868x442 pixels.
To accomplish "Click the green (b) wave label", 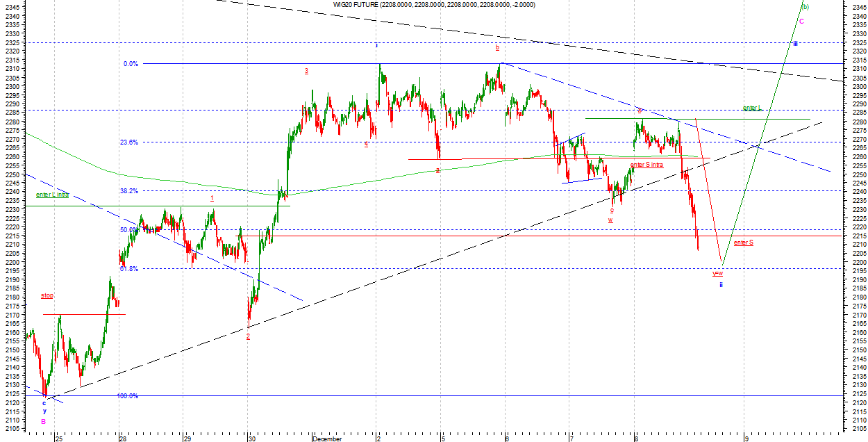I will 805,7.
